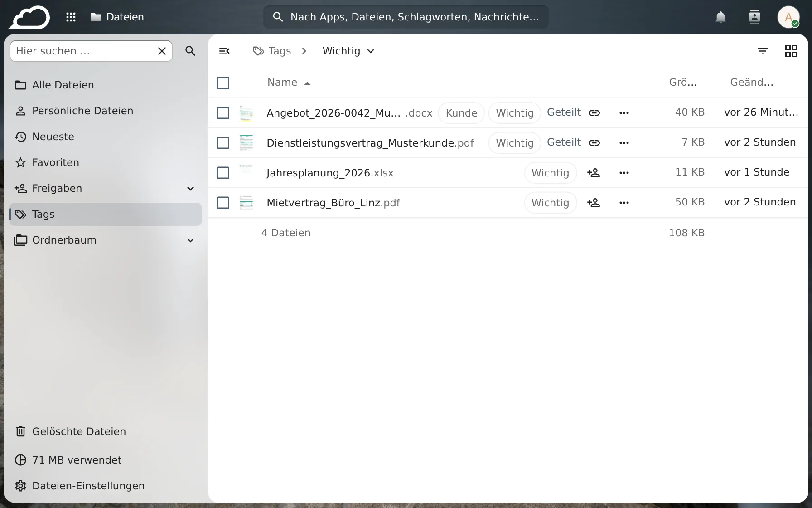812x508 pixels.
Task: Collapse the navigation sidebar
Action: [x=224, y=51]
